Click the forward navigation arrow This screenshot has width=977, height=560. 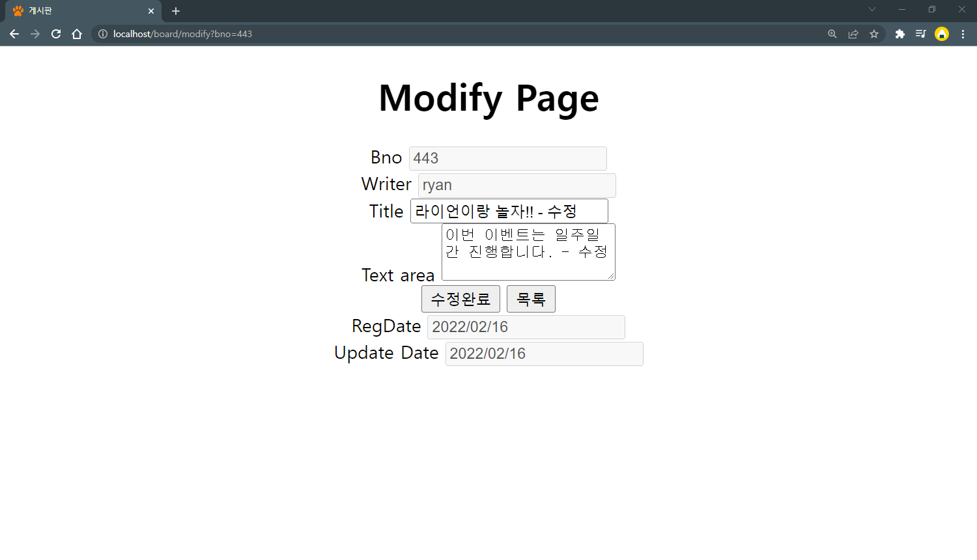[x=35, y=34]
